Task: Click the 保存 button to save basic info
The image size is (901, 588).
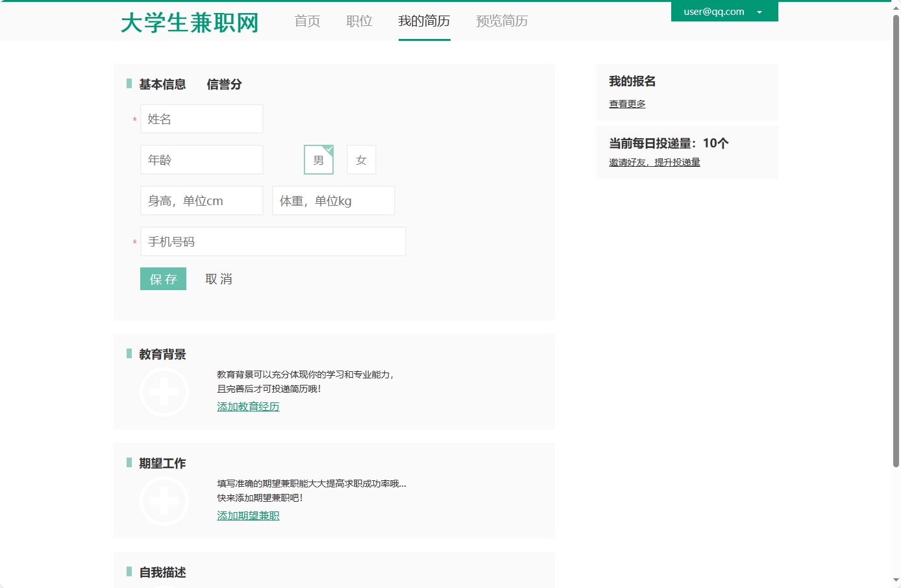Action: 163,278
